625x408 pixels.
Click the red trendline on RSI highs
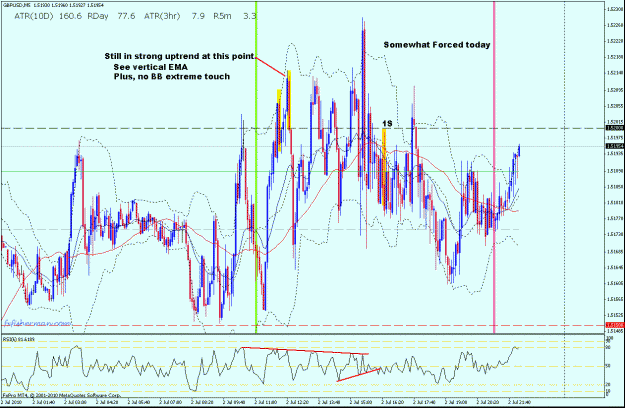pos(305,351)
